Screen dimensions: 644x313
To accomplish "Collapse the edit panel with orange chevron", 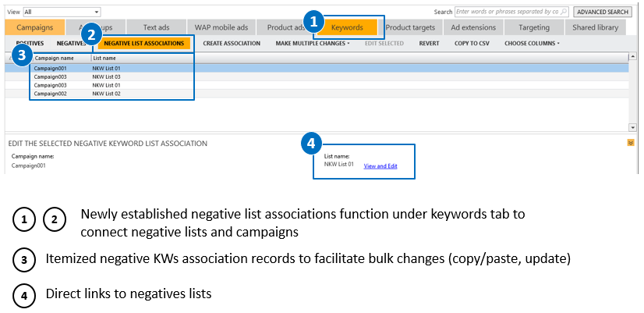I will coord(630,143).
